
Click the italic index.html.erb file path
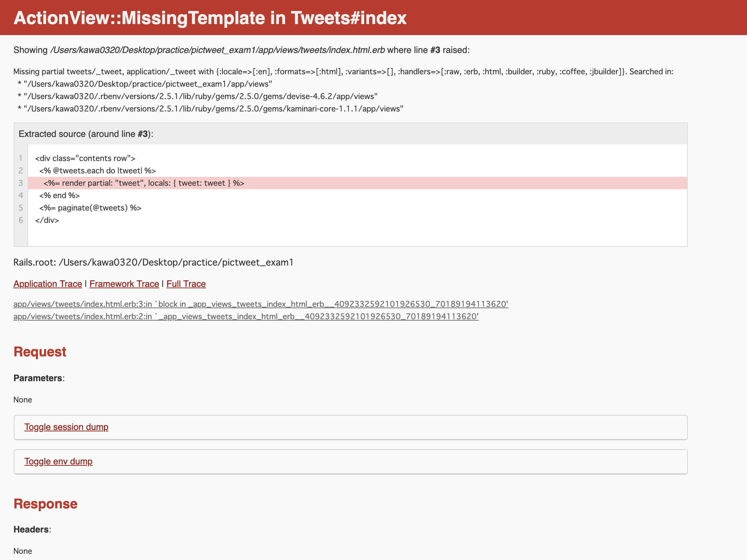[217, 50]
